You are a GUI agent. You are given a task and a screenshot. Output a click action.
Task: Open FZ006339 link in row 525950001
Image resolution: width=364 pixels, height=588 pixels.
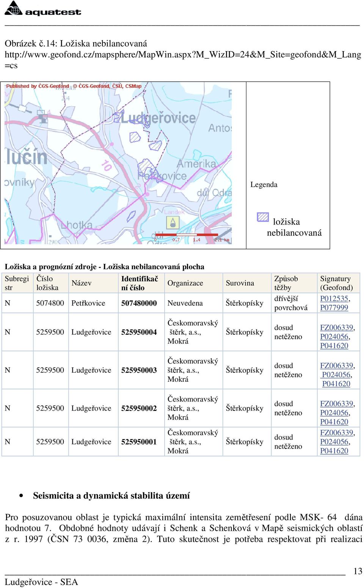pos(337,433)
